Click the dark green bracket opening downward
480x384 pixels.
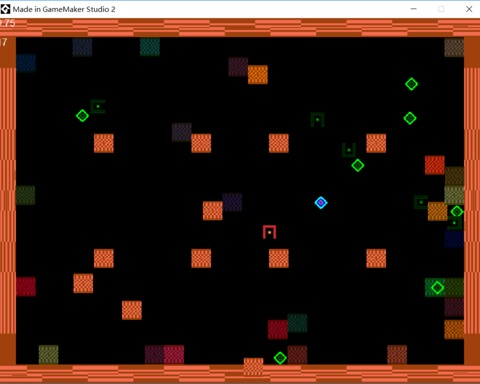(317, 120)
